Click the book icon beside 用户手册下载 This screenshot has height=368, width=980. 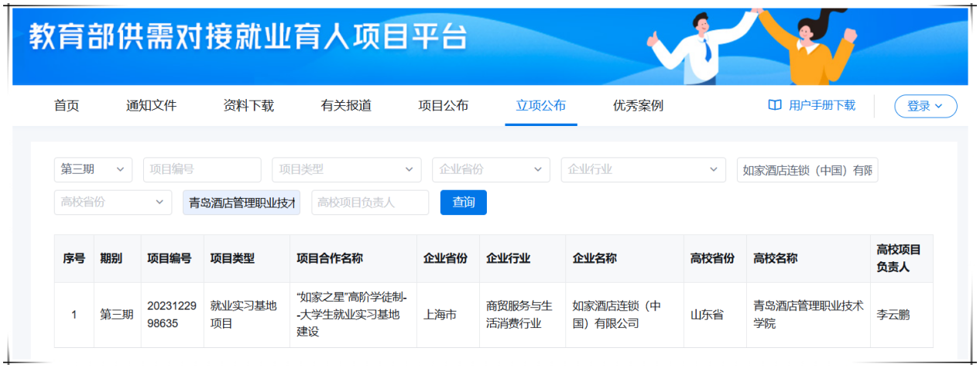pyautogui.click(x=774, y=106)
